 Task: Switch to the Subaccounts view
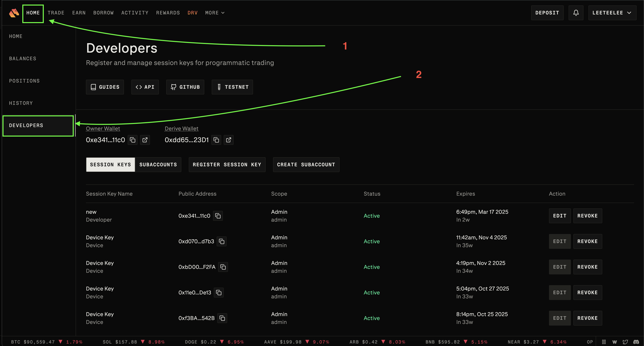(158, 165)
